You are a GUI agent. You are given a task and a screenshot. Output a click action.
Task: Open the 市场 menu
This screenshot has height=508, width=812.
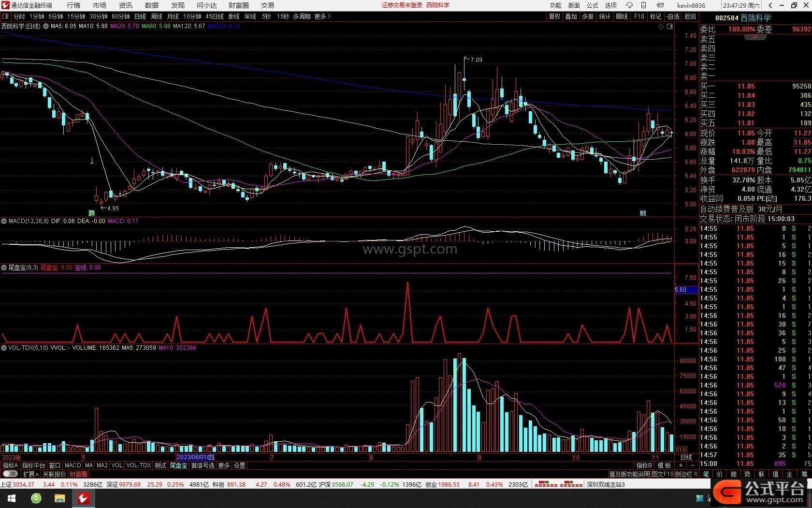point(100,5)
